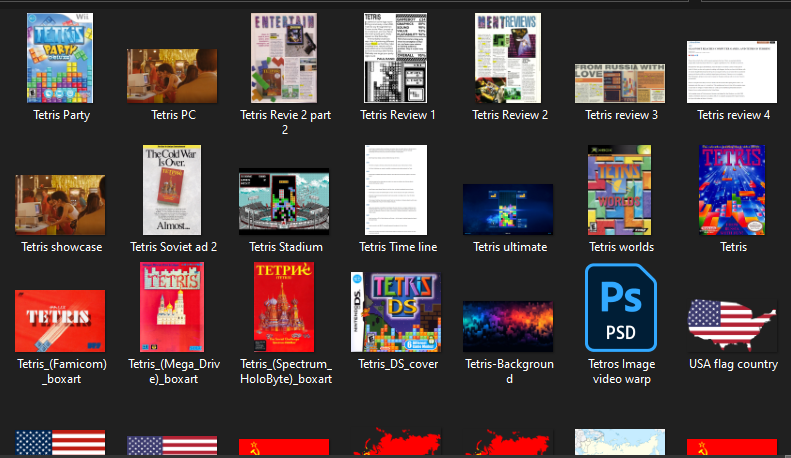This screenshot has height=458, width=791.
Task: Open Tetris review 3 From Russia thumbnail
Action: (620, 83)
